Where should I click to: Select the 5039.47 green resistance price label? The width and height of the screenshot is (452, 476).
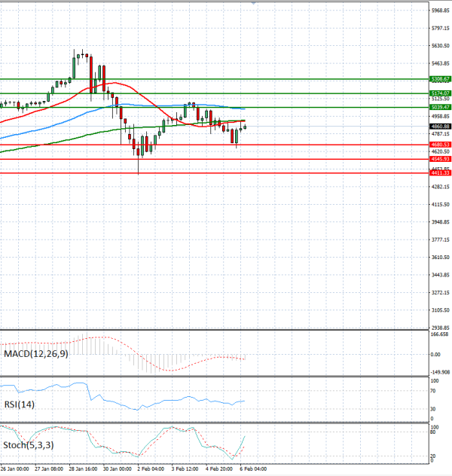click(441, 107)
